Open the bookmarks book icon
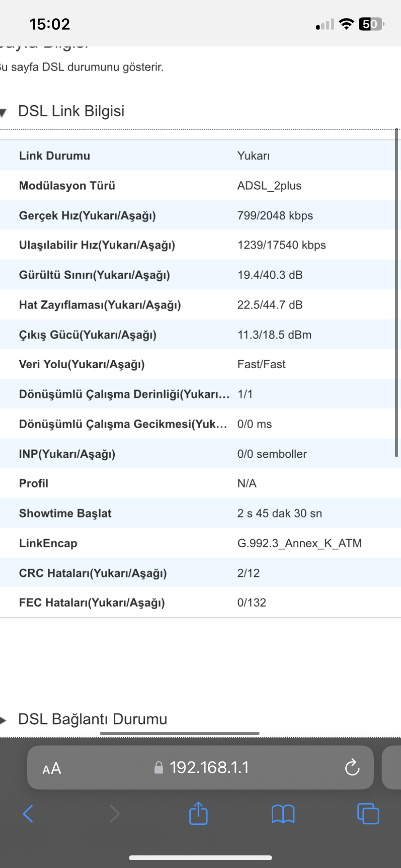This screenshot has width=401, height=868. [283, 814]
